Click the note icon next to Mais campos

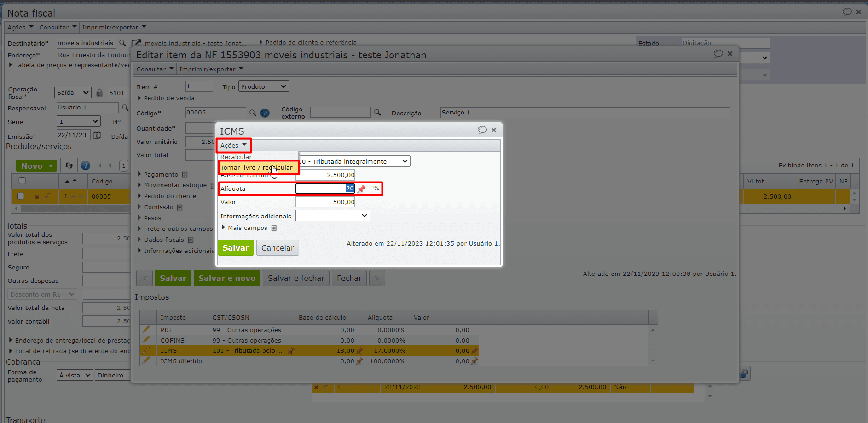[x=274, y=228]
